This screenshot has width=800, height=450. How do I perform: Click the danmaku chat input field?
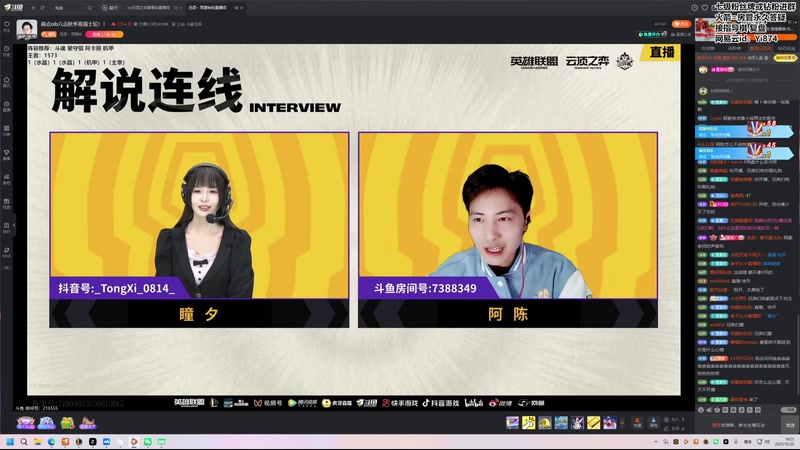coord(738,425)
